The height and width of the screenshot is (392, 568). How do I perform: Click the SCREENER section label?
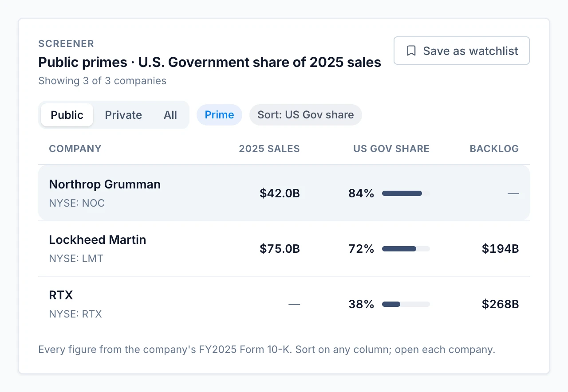click(x=66, y=43)
